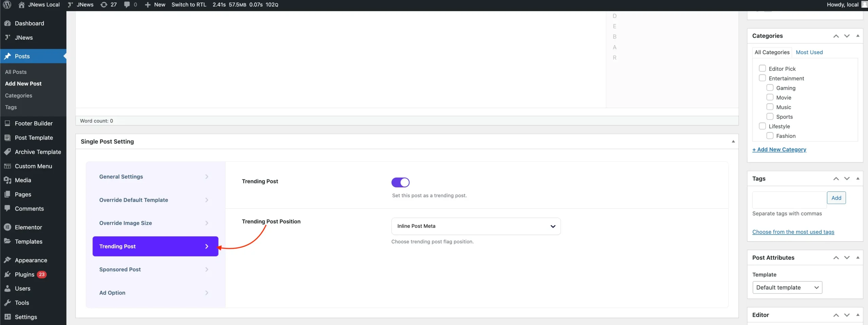Click the Add tag button
This screenshot has height=325, width=868.
836,198
